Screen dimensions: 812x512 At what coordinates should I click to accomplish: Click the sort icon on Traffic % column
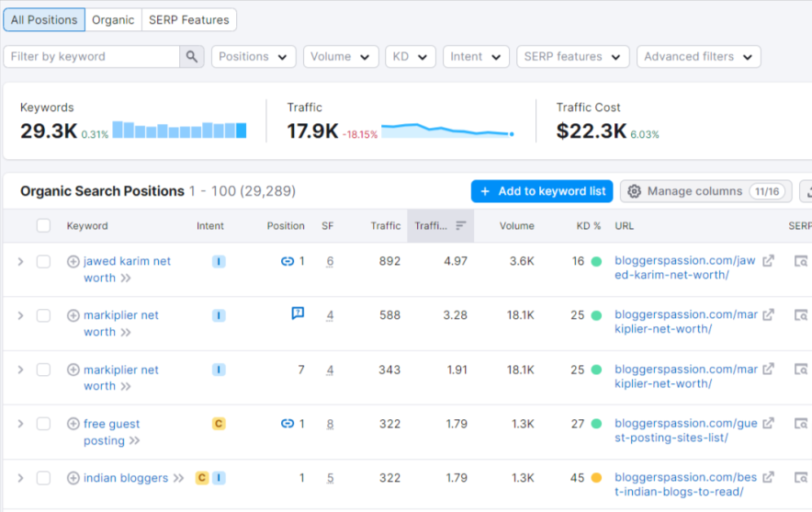460,226
